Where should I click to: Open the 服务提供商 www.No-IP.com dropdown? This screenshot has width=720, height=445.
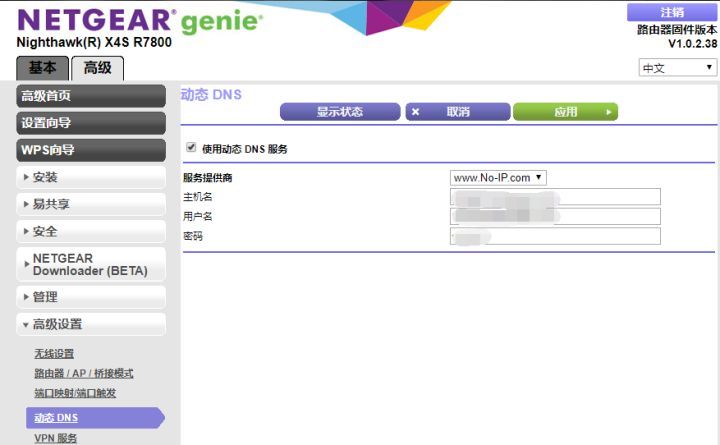[498, 177]
